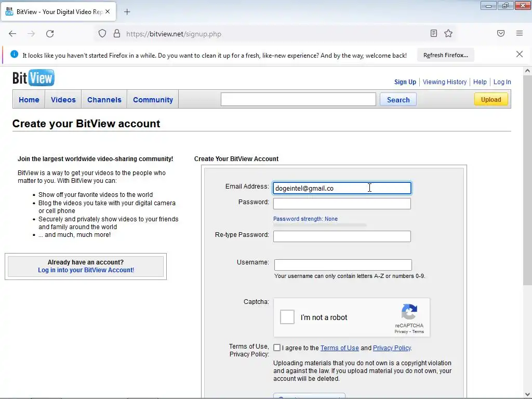Click the Username field
The image size is (532, 399).
tap(343, 264)
